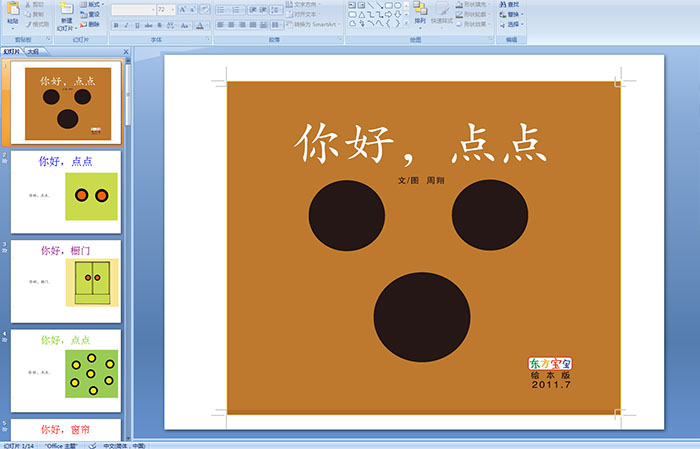Toggle Justify text alignment
The width and height of the screenshot is (700, 449).
tap(253, 25)
